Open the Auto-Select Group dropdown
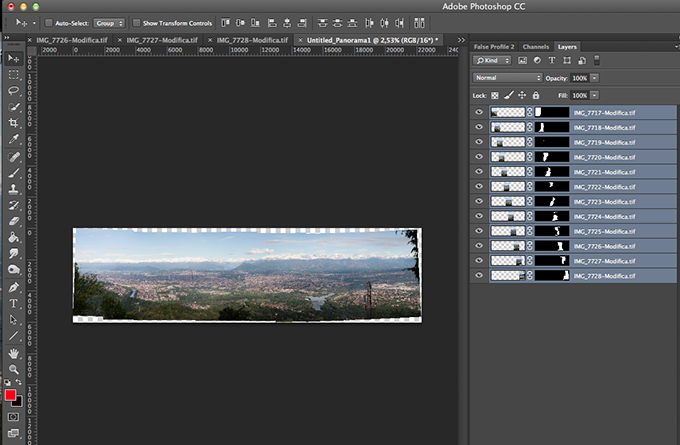This screenshot has width=680, height=445. pos(109,22)
